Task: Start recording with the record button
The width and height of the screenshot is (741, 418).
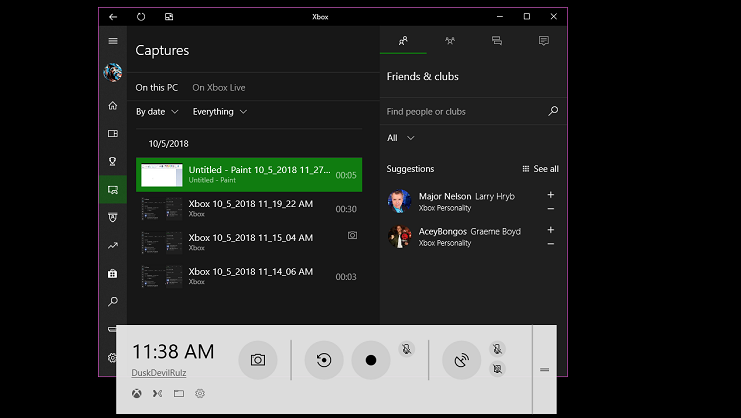Action: (371, 360)
